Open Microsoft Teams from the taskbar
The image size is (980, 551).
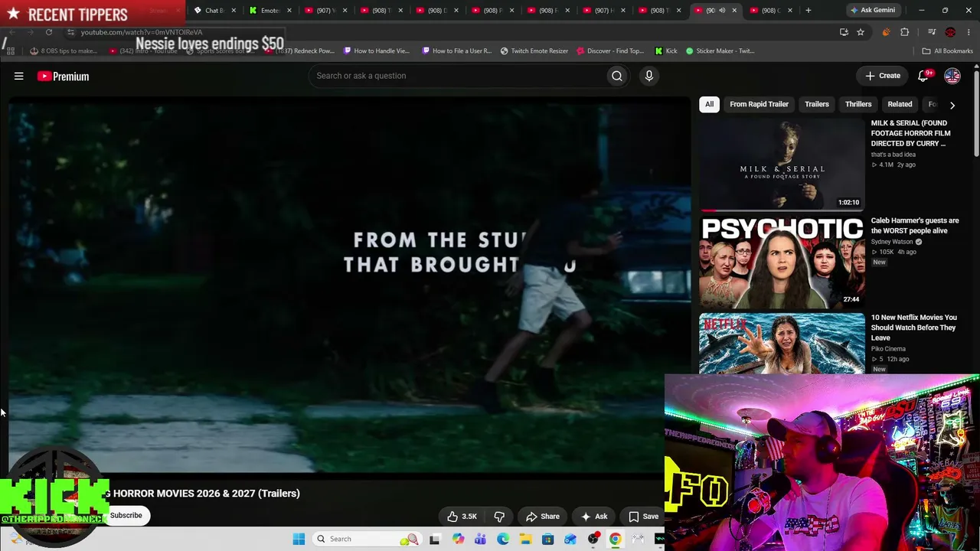tap(480, 539)
